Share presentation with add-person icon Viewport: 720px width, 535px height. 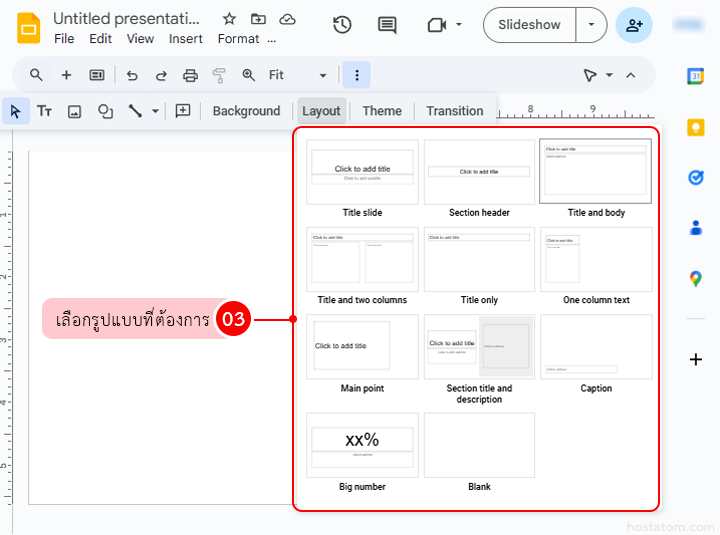[x=634, y=25]
